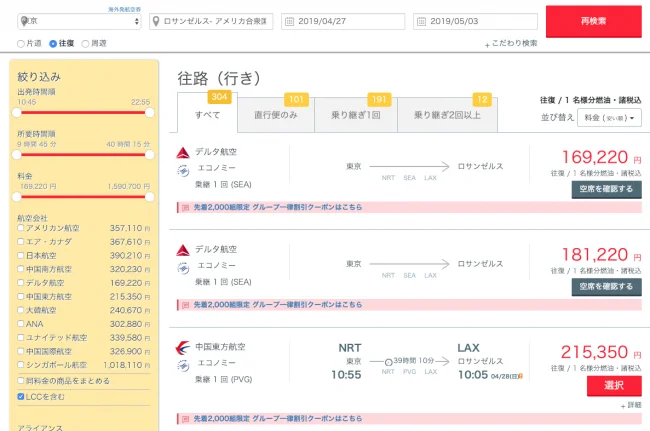The width and height of the screenshot is (650, 431).
Task: Click 空席を確認する for the 169,220 yen flight
Action: [606, 189]
